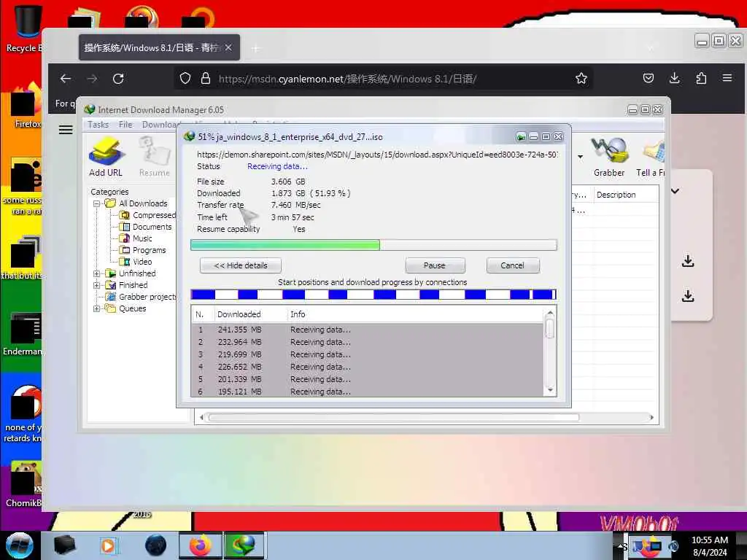
Task: Open the Tasks menu
Action: pyautogui.click(x=98, y=124)
